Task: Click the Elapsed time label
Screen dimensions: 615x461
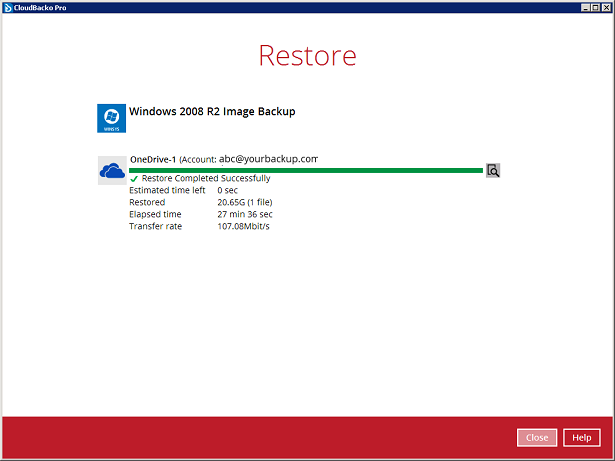Action: click(155, 214)
